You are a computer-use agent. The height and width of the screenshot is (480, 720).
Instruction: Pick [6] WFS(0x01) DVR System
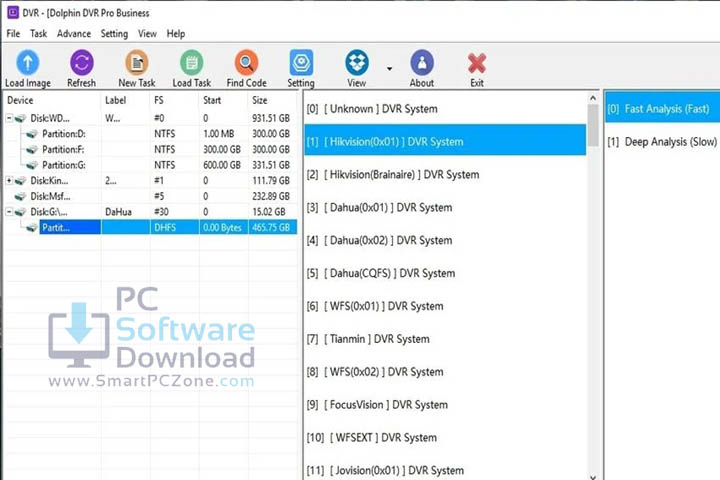tap(445, 306)
